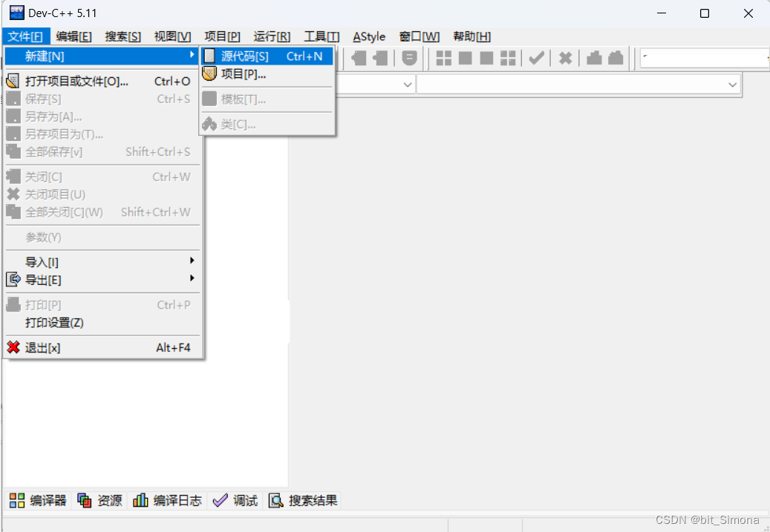Open the narrow class dropdown below the toolbar
Image resolution: width=770 pixels, height=532 pixels.
(x=407, y=85)
